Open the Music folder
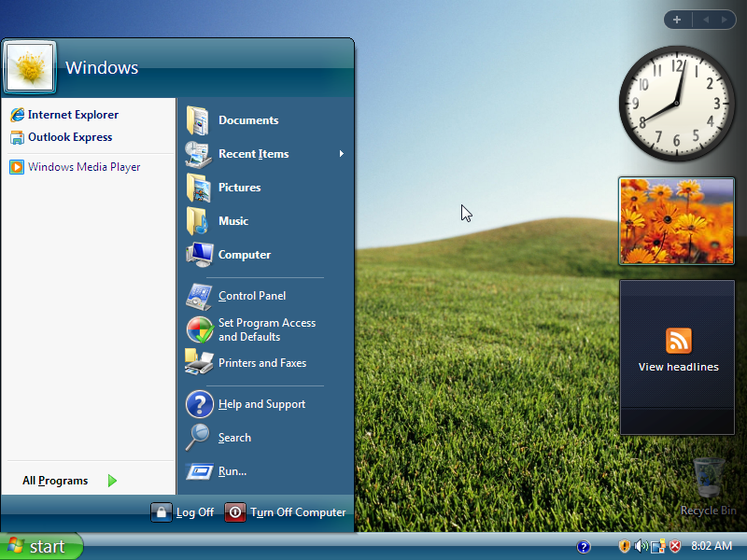 [x=233, y=221]
